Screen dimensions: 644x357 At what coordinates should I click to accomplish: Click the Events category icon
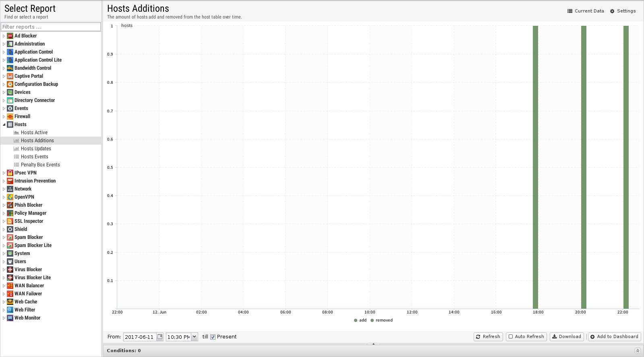[10, 108]
